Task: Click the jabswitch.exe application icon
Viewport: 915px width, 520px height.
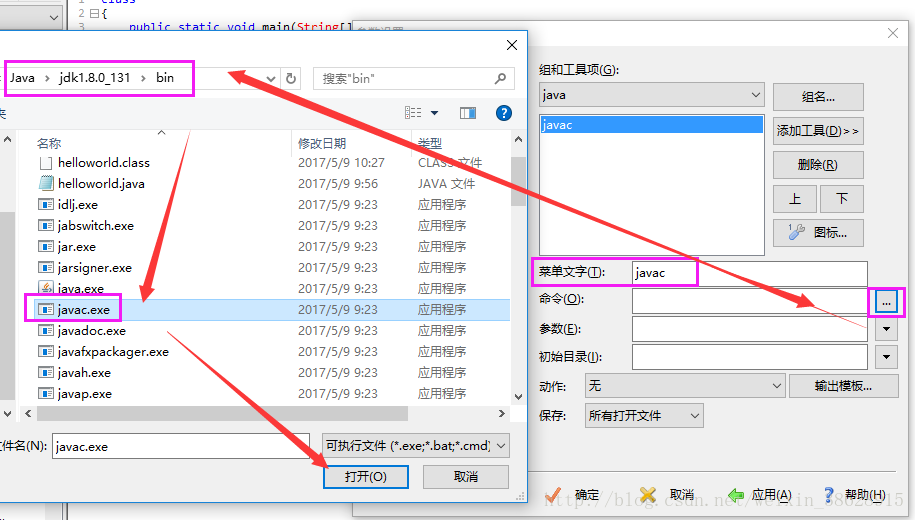Action: (46, 225)
